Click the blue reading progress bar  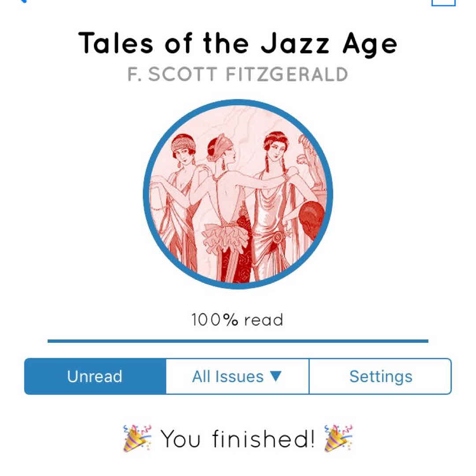[x=238, y=341]
